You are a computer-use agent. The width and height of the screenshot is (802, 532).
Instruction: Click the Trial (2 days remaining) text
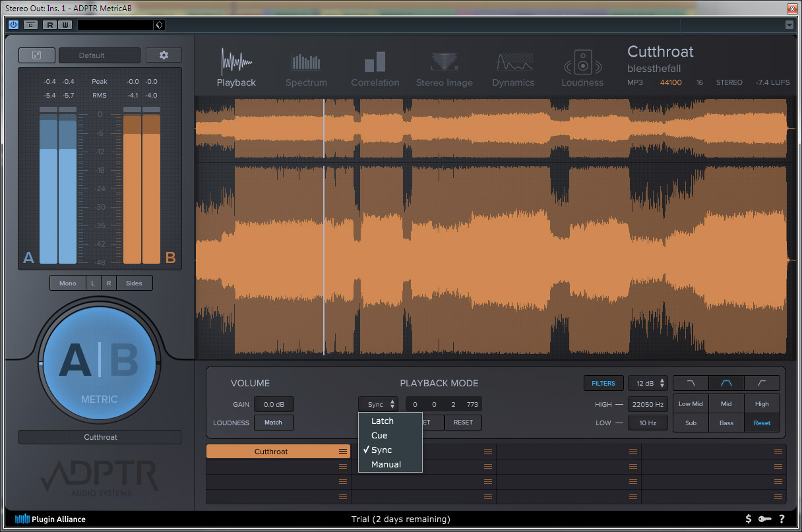tap(401, 519)
